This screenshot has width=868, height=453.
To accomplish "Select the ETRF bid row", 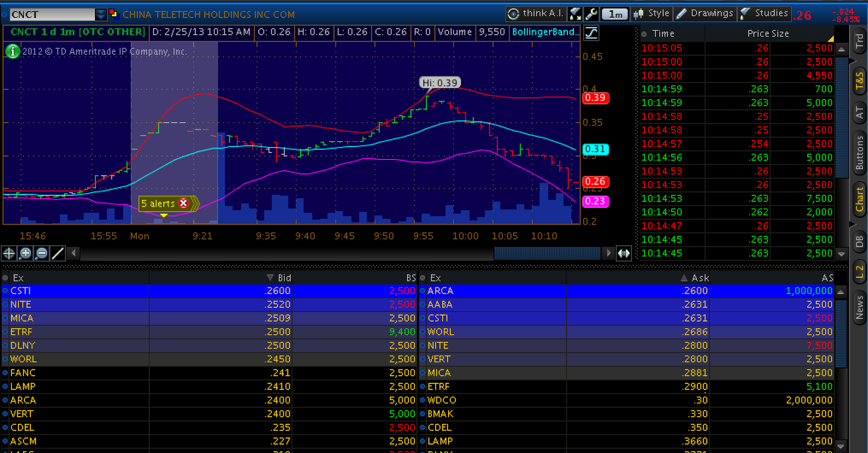I will [x=209, y=331].
